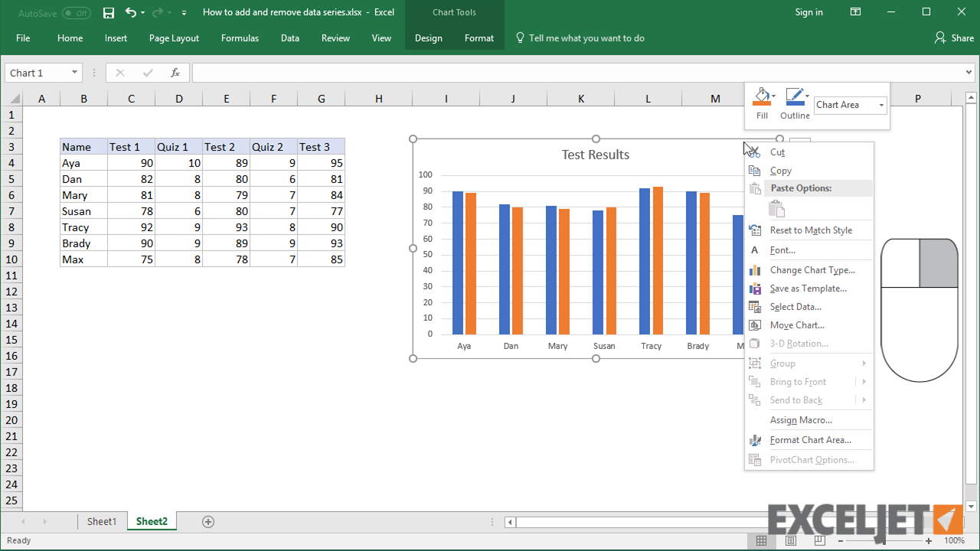Image resolution: width=980 pixels, height=551 pixels.
Task: Open Customize Quick Access Toolbar dropdown
Action: click(x=184, y=13)
